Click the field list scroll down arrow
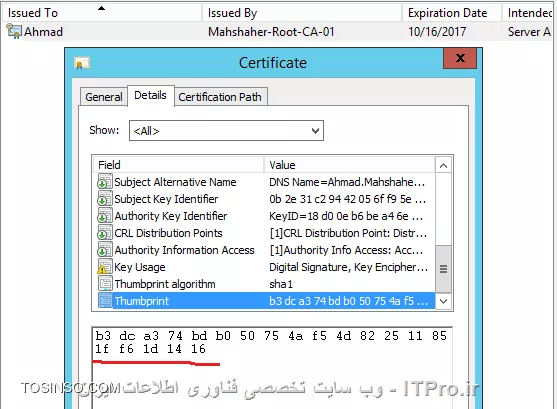 click(x=443, y=301)
